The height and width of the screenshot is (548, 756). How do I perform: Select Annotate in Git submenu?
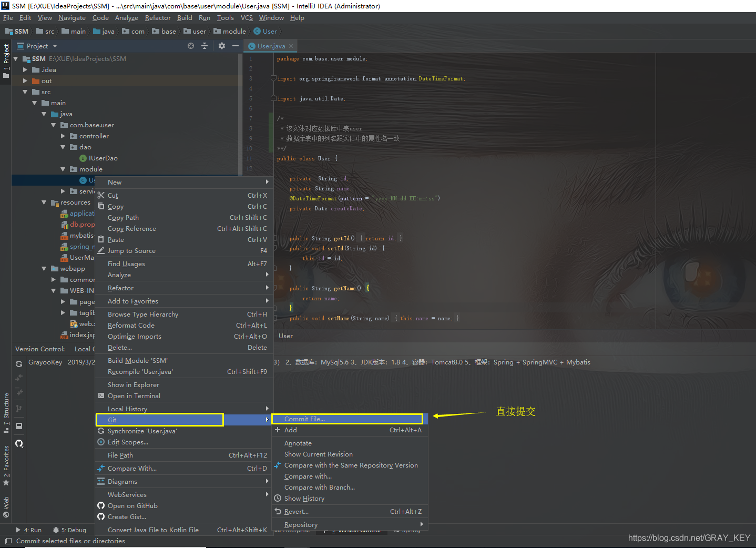click(350, 443)
